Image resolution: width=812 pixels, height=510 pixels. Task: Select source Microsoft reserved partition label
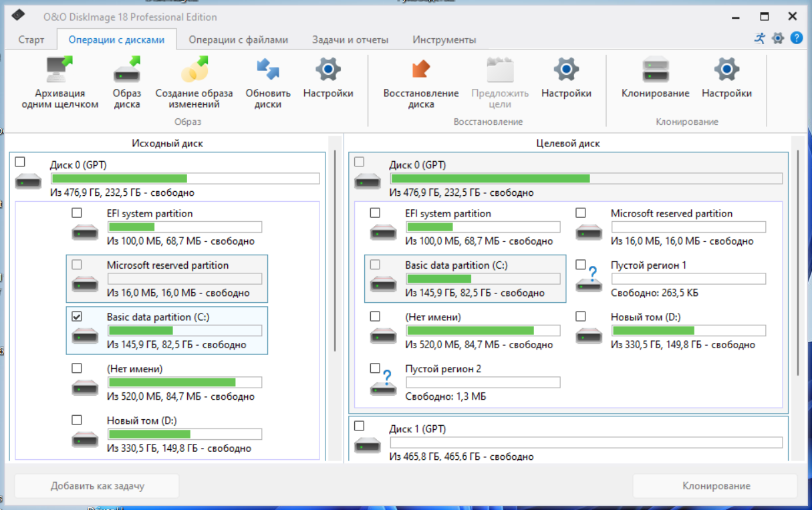coord(168,265)
